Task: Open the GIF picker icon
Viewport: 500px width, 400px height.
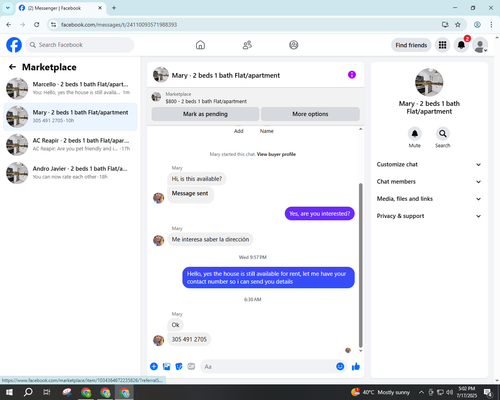Action: click(x=191, y=367)
